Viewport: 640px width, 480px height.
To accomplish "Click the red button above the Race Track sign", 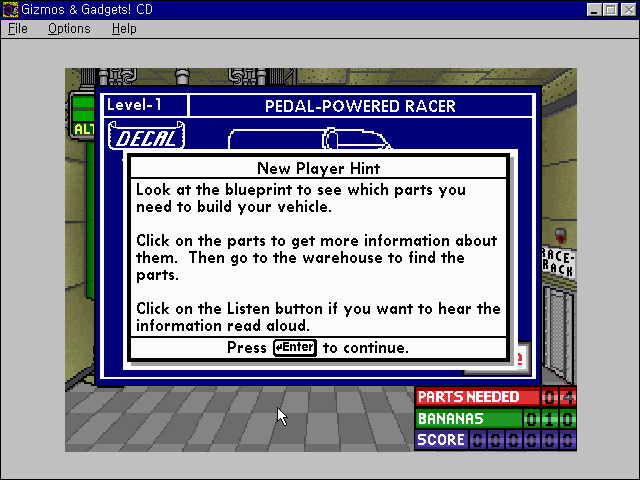I will coord(560,236).
